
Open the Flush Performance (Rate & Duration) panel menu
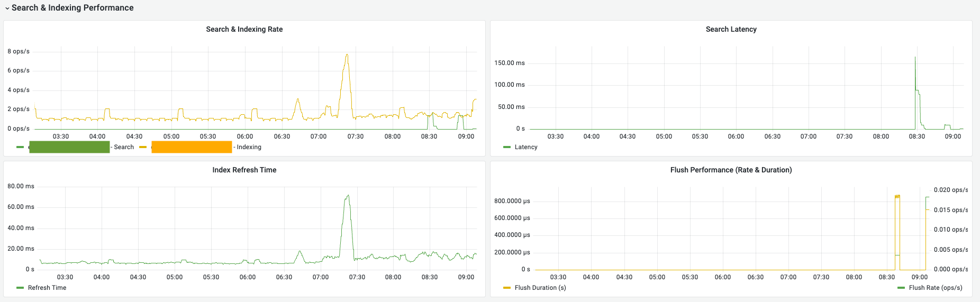coord(731,170)
